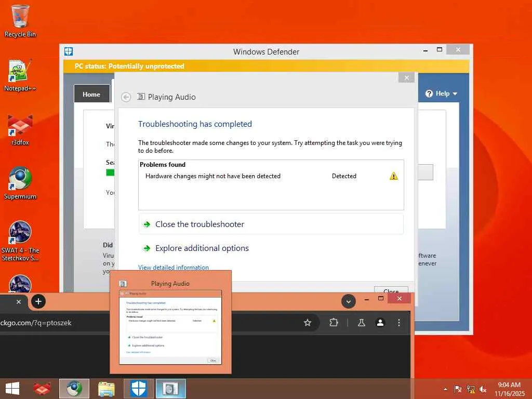Open the Recycle Bin desktop icon
The image size is (532, 399).
click(20, 21)
